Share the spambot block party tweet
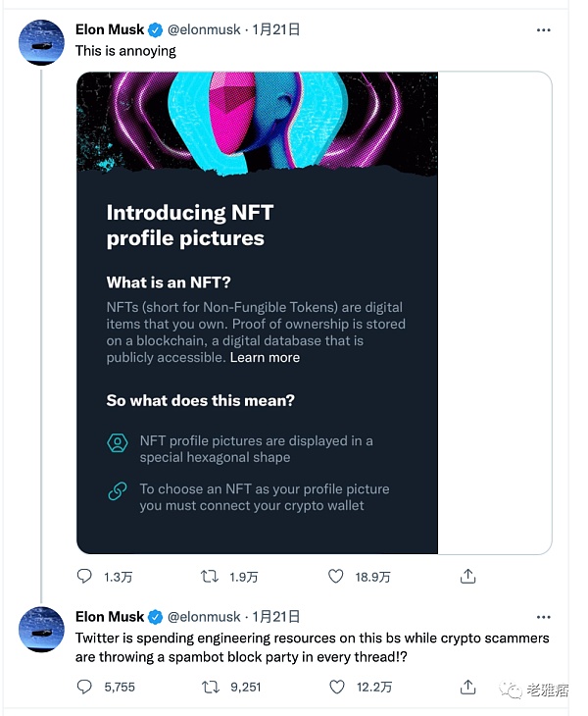Screen dimensions: 588x716 point(468,688)
